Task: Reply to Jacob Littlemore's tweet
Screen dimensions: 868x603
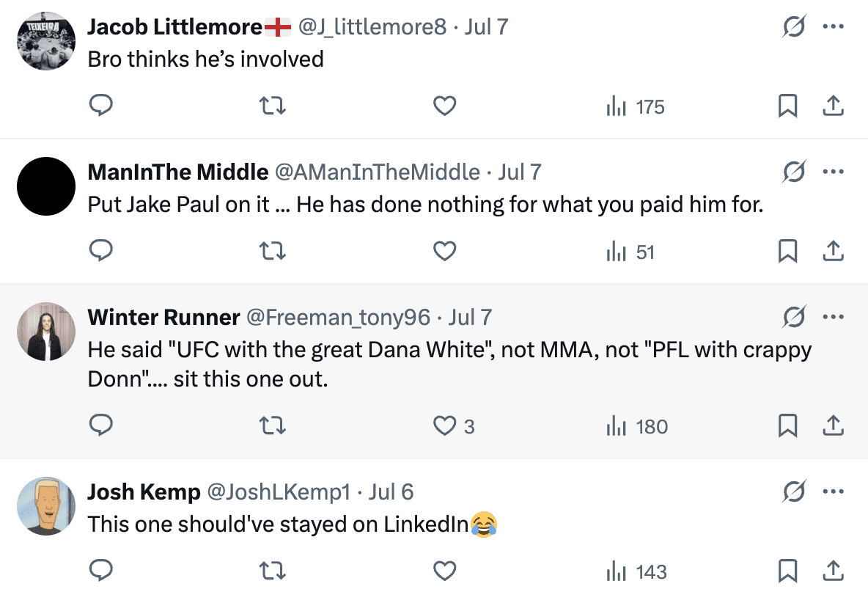Action: coord(100,107)
